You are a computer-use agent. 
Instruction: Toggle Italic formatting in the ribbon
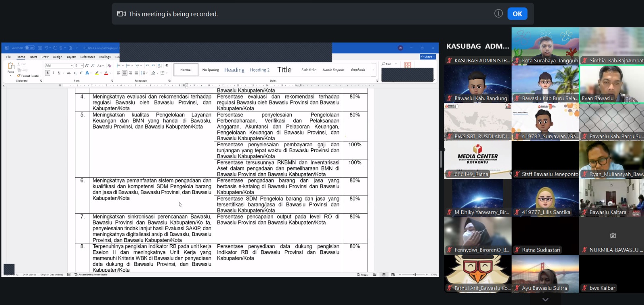(53, 73)
